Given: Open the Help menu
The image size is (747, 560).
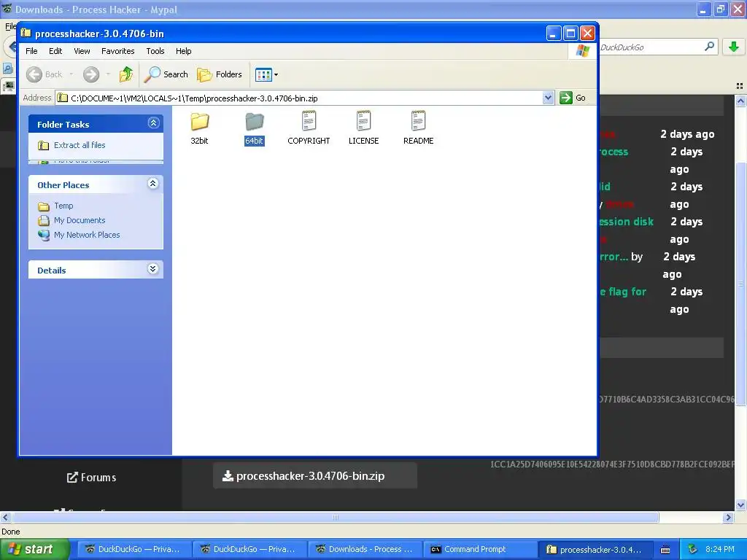Looking at the screenshot, I should (x=183, y=51).
